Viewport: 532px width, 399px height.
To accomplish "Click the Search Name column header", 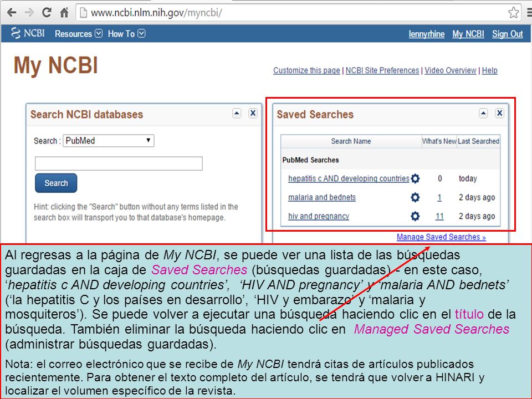I will tap(351, 141).
